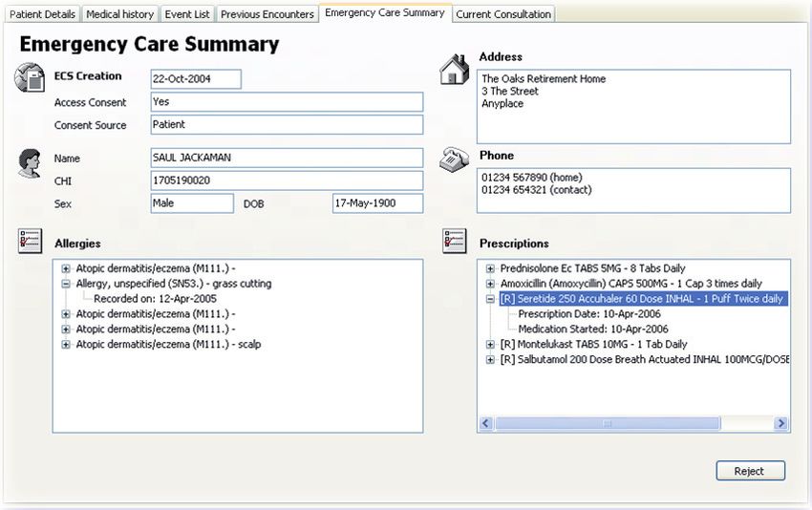Viewport: 812px width, 510px height.
Task: Click the ECS Creation date field
Action: click(196, 79)
